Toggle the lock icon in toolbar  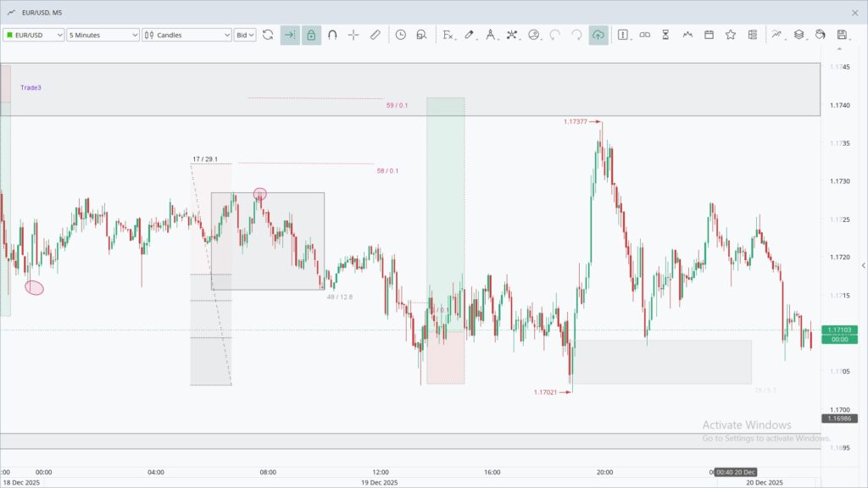pyautogui.click(x=311, y=35)
